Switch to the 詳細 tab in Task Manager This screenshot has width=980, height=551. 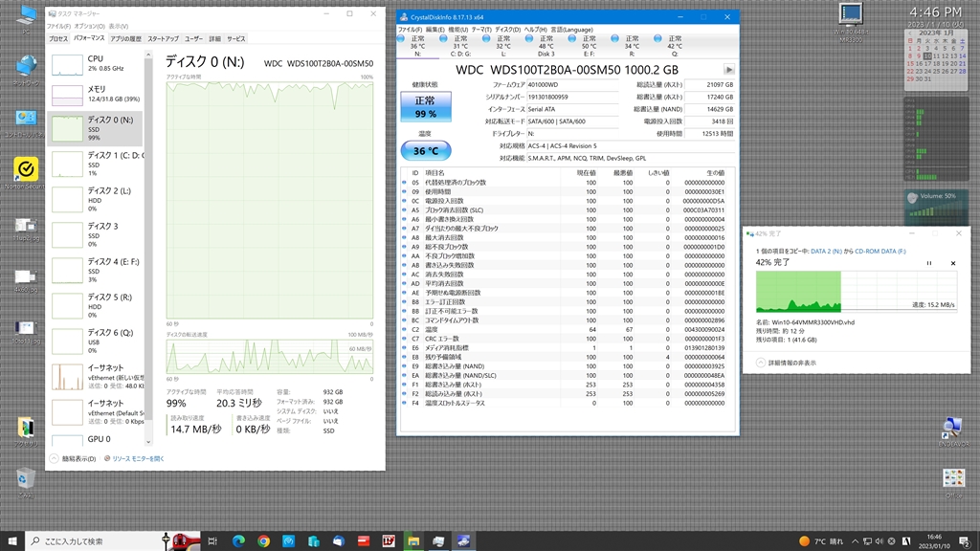click(x=215, y=38)
